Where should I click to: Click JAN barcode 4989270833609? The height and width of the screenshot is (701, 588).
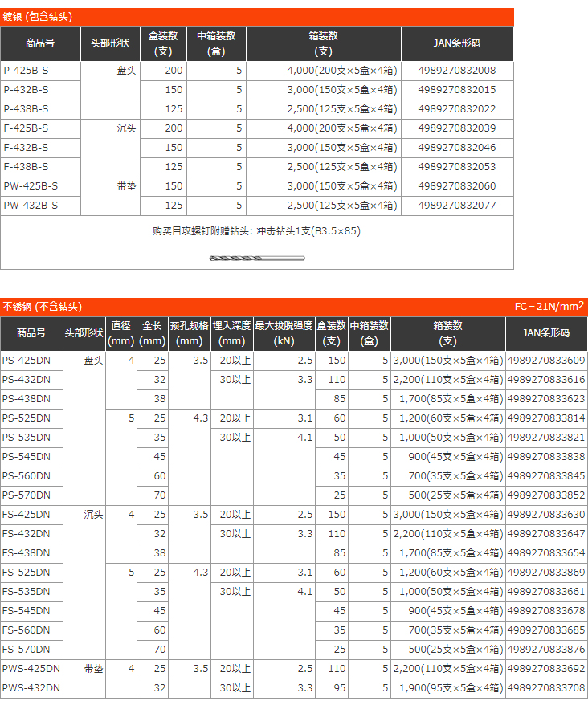[546, 361]
